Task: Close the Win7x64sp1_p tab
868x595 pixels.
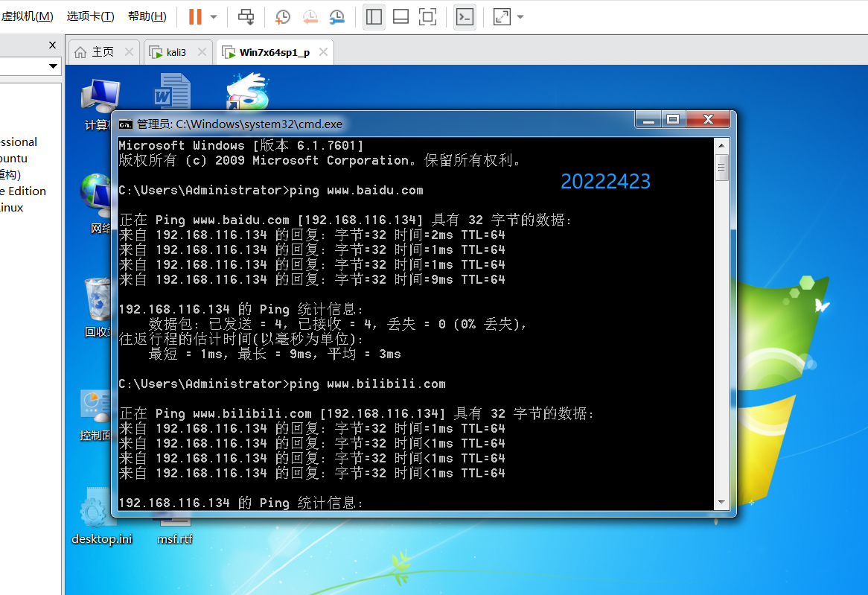Action: tap(324, 51)
